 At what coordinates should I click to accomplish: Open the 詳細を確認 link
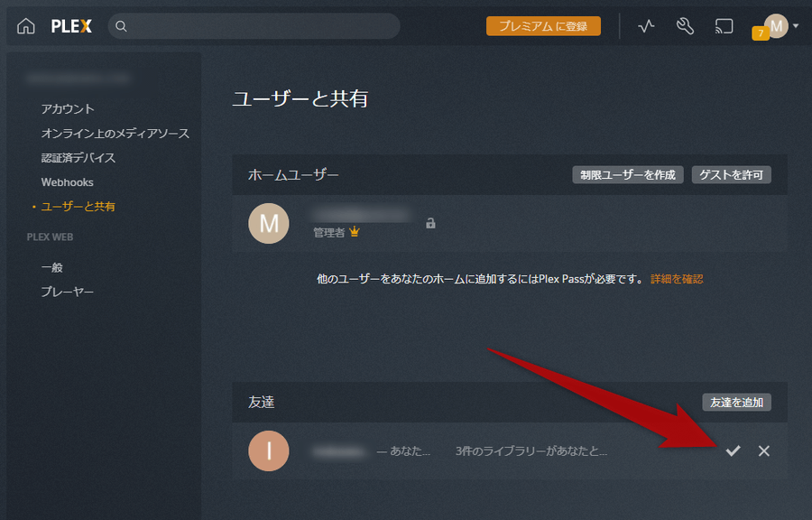coord(677,279)
